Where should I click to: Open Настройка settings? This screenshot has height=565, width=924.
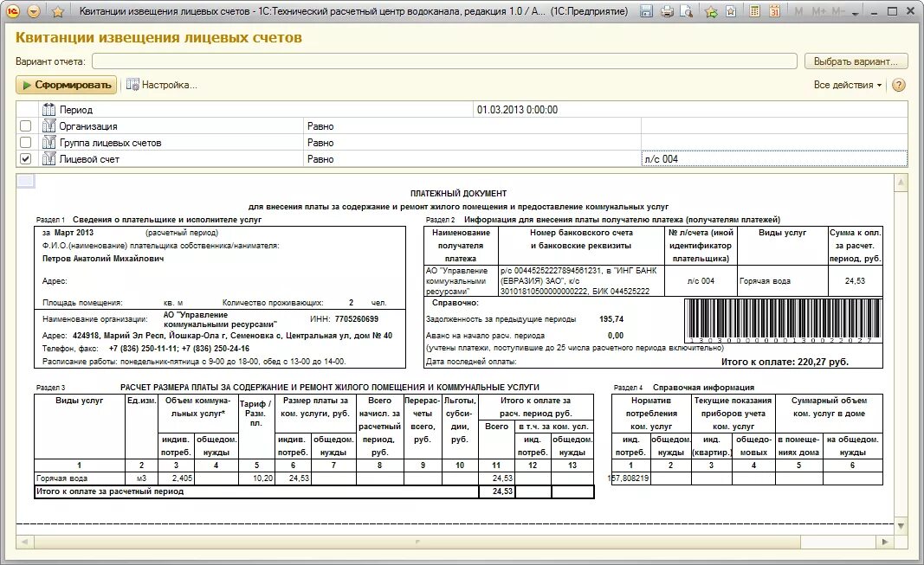tap(161, 85)
